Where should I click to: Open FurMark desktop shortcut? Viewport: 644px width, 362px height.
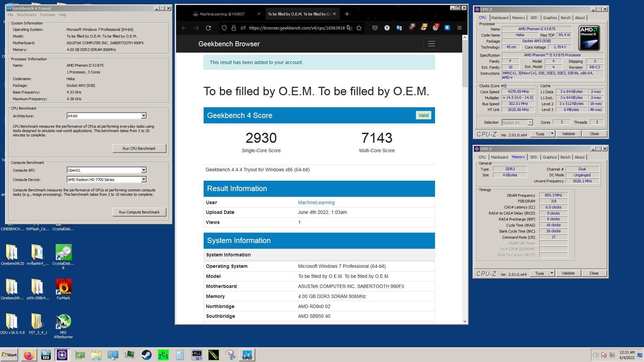63,290
